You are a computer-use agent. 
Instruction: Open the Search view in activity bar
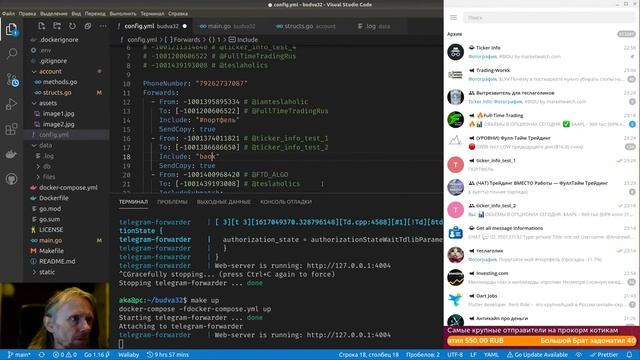coord(11,53)
